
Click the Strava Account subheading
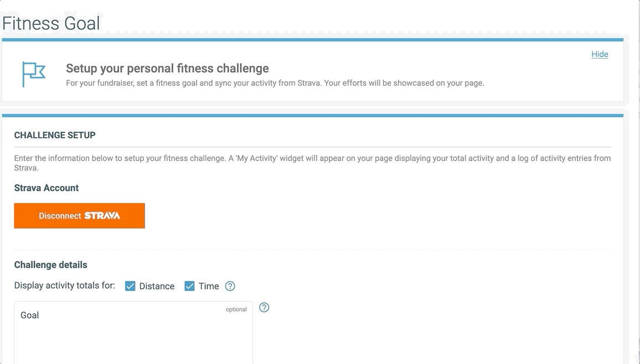(46, 188)
